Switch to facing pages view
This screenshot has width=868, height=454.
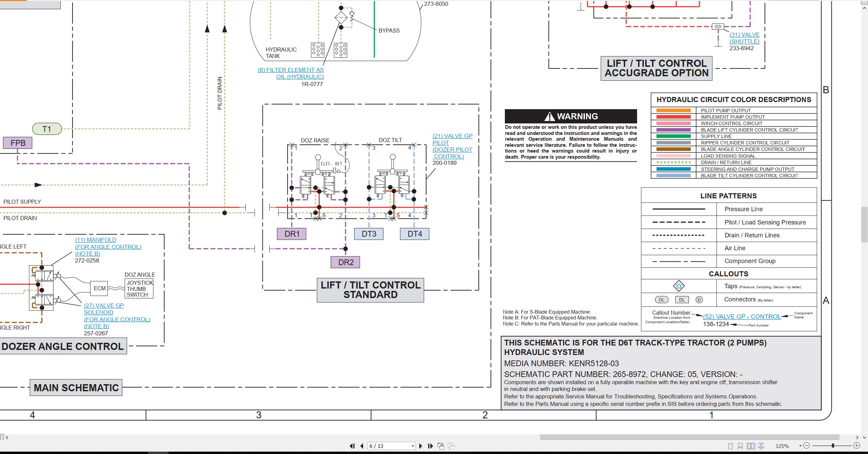click(751, 446)
